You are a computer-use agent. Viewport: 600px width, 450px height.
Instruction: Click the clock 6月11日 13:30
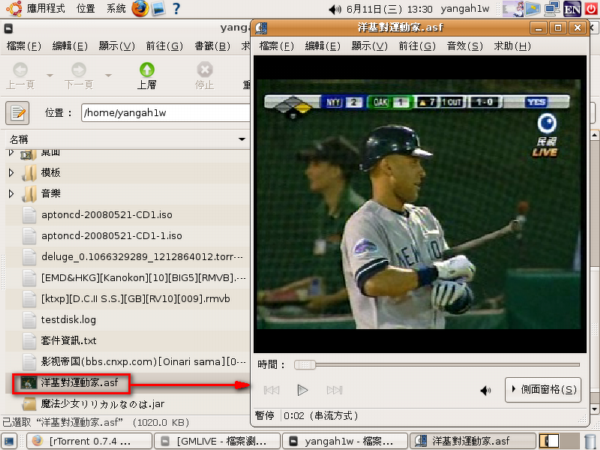pos(390,9)
